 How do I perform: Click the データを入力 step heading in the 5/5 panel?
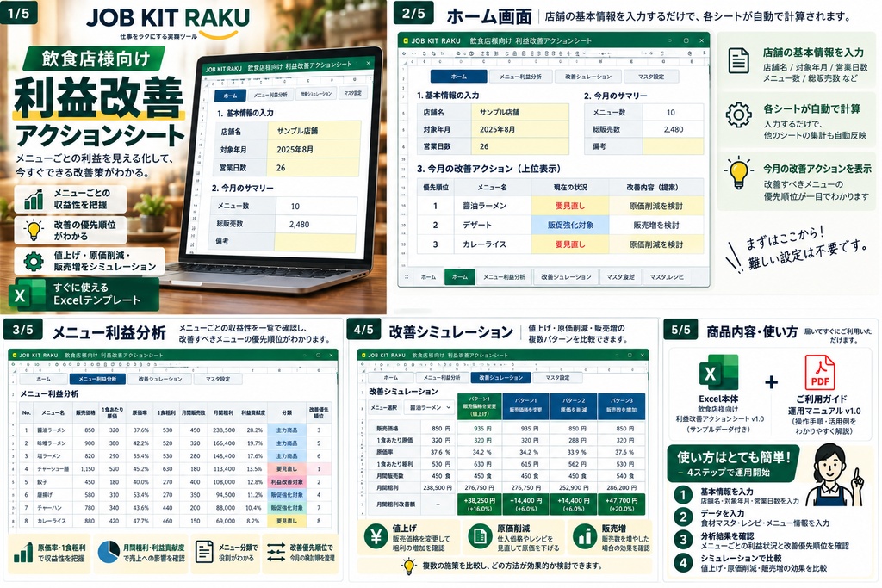(x=723, y=513)
